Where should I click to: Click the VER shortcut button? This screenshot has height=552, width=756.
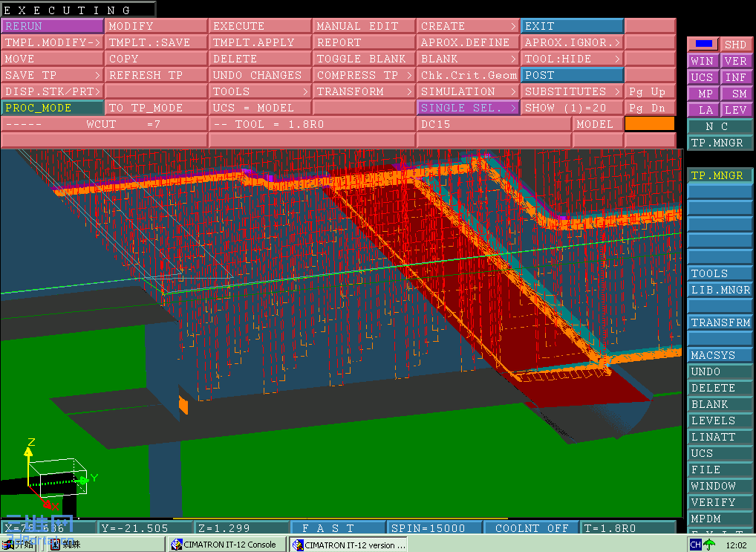736,61
